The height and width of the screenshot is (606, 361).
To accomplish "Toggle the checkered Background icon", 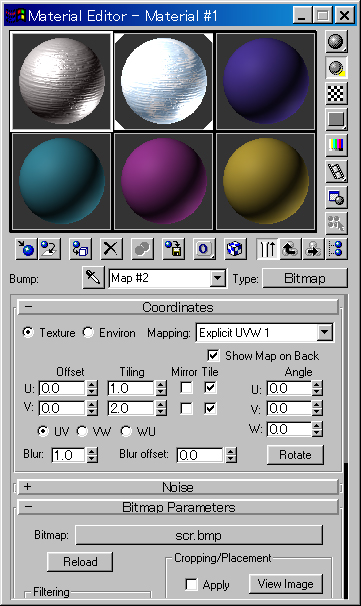I will (x=336, y=93).
